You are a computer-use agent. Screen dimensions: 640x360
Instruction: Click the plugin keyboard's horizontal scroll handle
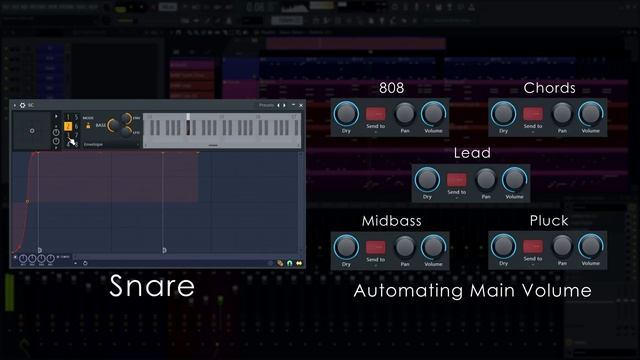pos(213,145)
